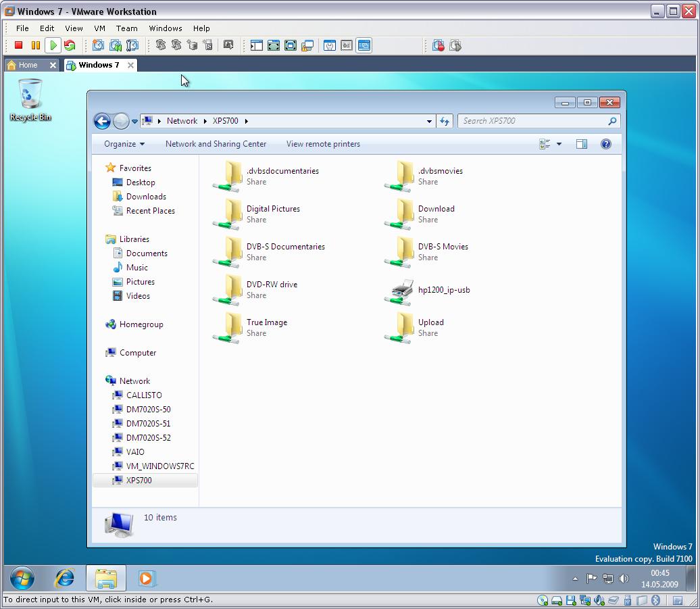Click View remote printers

click(323, 144)
